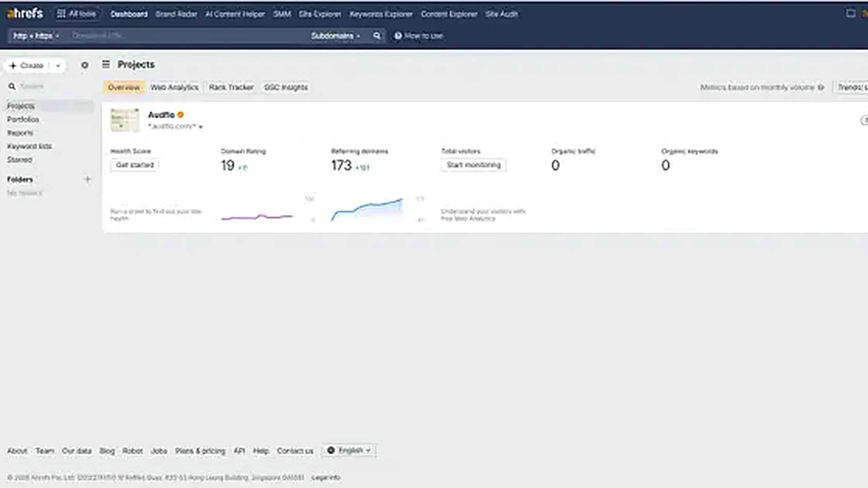Click Start monitoring under Total visitors
This screenshot has height=488, width=868.
click(x=474, y=165)
